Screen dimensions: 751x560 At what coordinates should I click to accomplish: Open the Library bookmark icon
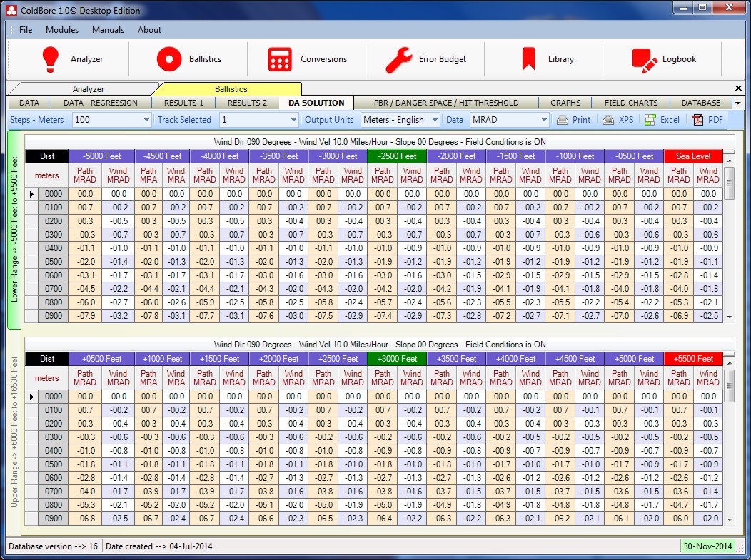pos(529,59)
